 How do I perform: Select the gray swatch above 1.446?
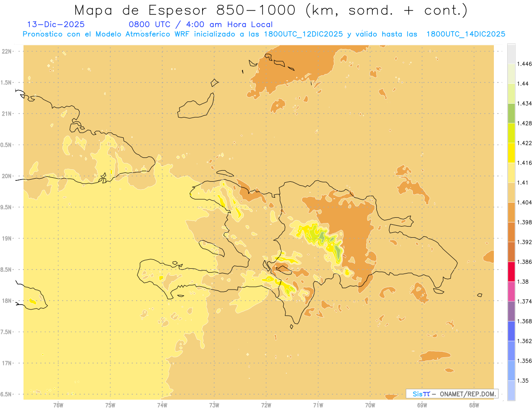(x=512, y=54)
